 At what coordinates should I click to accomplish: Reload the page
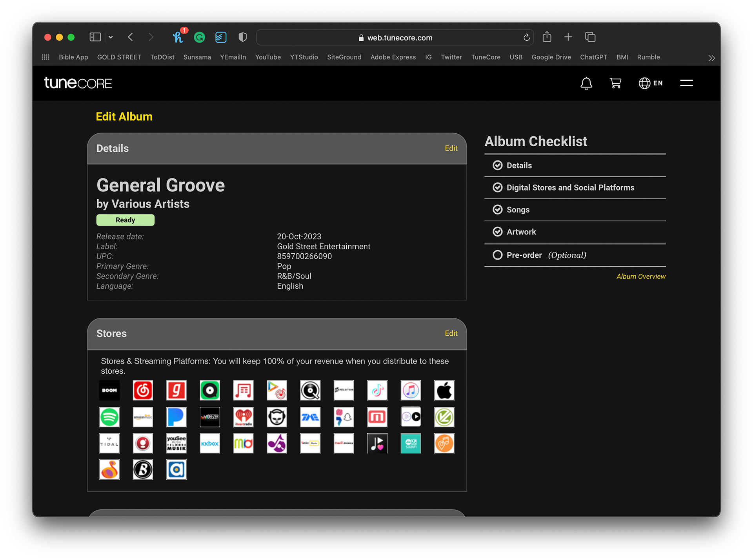pyautogui.click(x=526, y=38)
